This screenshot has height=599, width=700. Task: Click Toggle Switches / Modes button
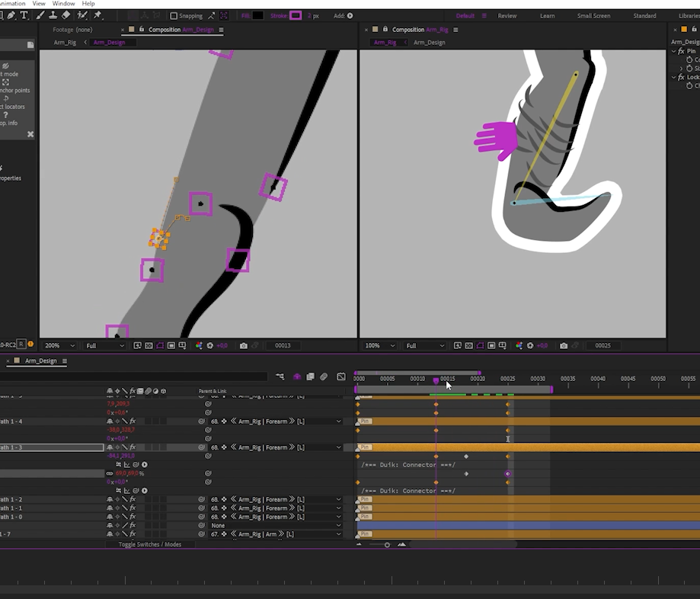point(149,545)
